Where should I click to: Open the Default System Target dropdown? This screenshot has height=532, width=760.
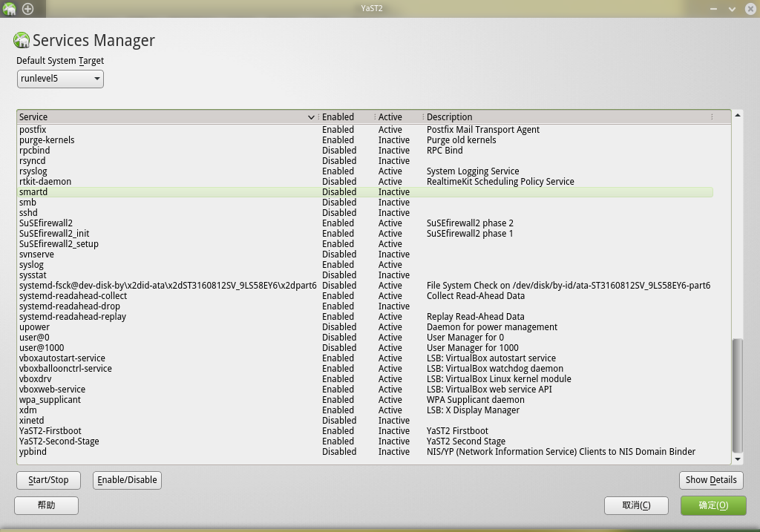pyautogui.click(x=60, y=79)
